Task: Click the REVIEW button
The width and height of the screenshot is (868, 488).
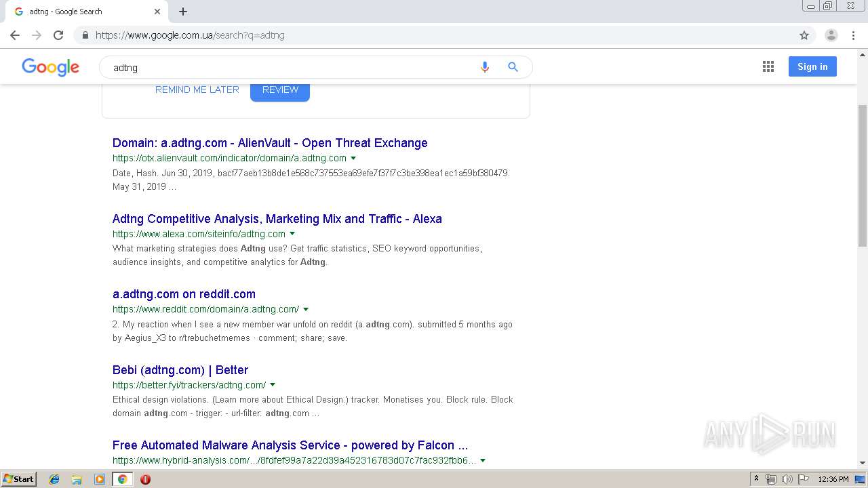Action: pos(280,91)
